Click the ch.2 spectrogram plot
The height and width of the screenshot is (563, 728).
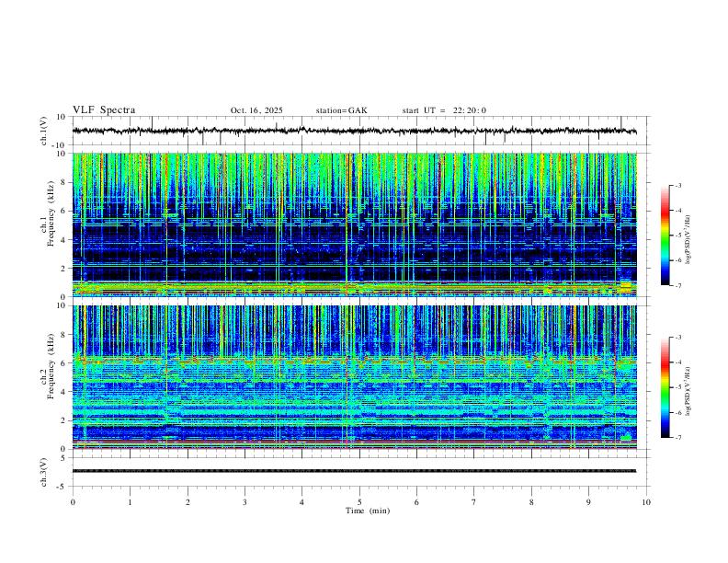(x=355, y=377)
